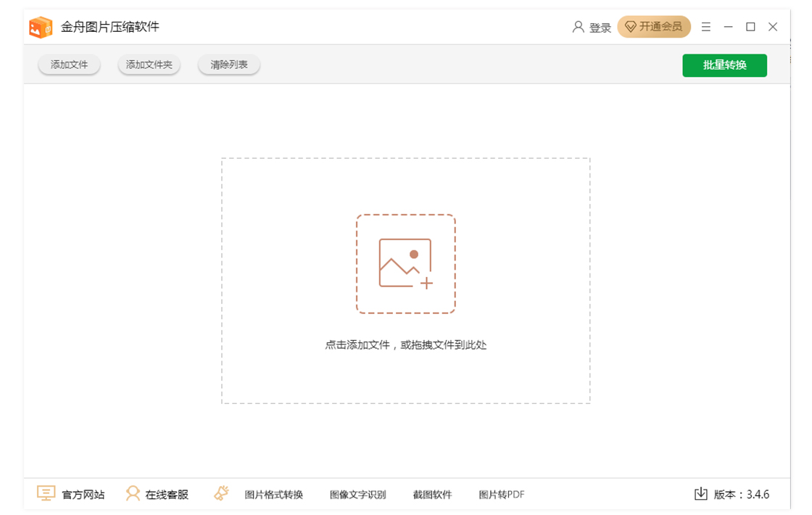Minimize the window
The height and width of the screenshot is (515, 812).
click(728, 27)
